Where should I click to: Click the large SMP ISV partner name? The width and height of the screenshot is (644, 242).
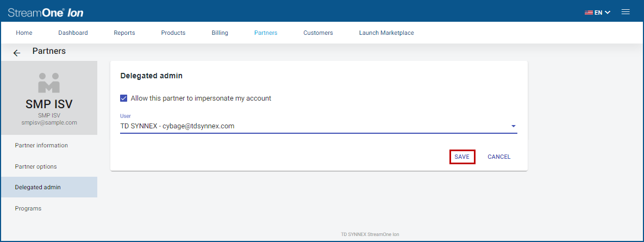coord(49,104)
